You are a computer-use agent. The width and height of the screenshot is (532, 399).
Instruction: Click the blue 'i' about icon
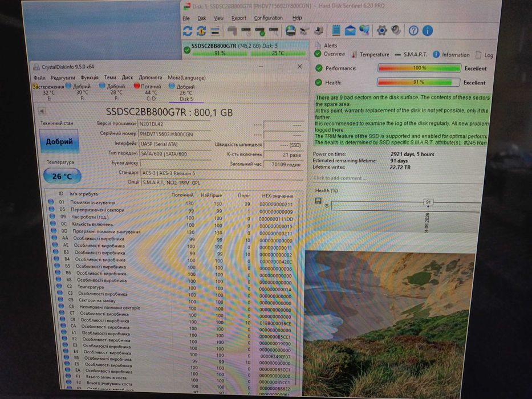coord(428,31)
